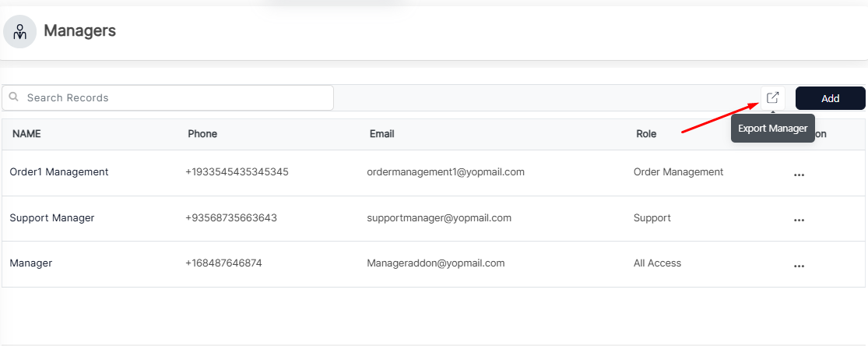Viewport: 868px width, 346px height.
Task: Click email ordermanagement1@yopmail.com
Action: tap(445, 172)
